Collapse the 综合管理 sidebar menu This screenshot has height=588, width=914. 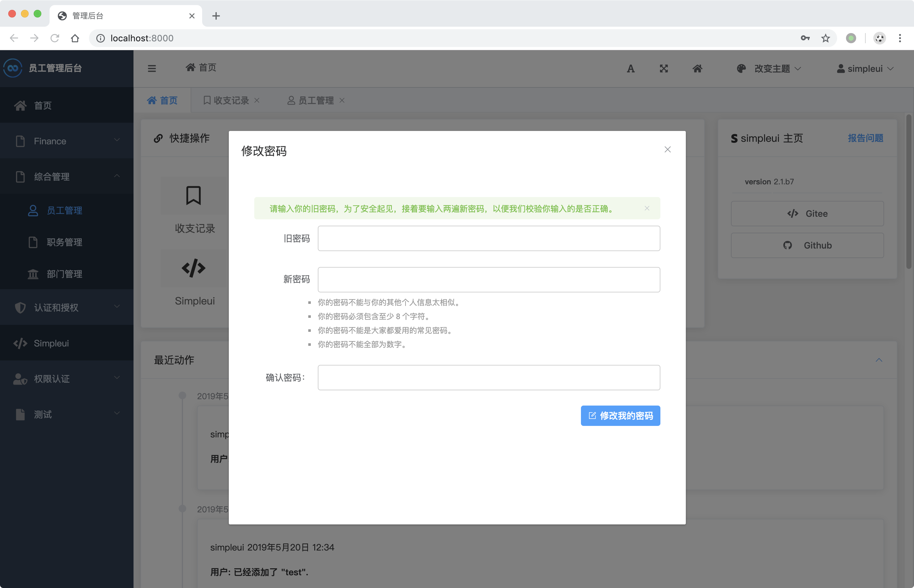point(67,176)
